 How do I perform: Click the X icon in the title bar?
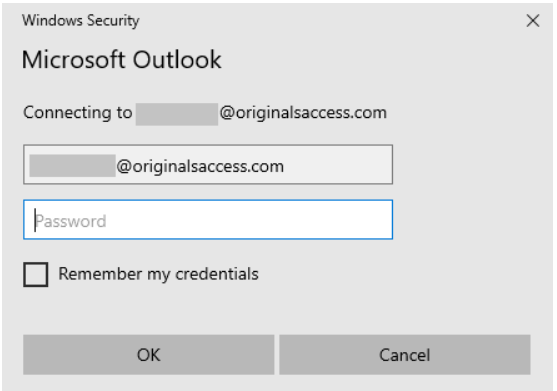(533, 21)
